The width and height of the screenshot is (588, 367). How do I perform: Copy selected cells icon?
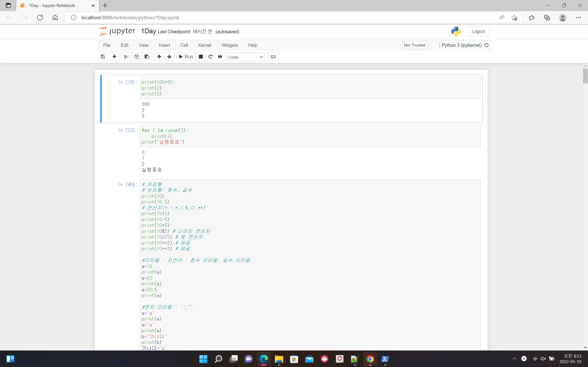click(137, 57)
